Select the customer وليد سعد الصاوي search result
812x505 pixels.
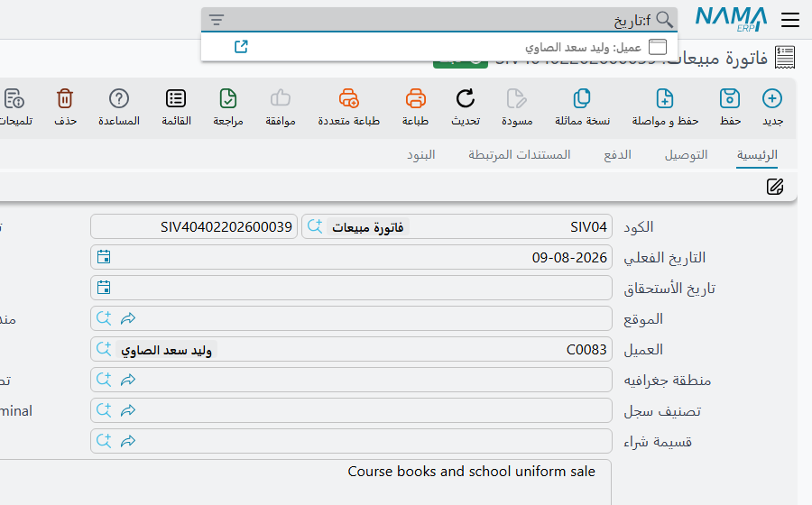click(x=439, y=47)
